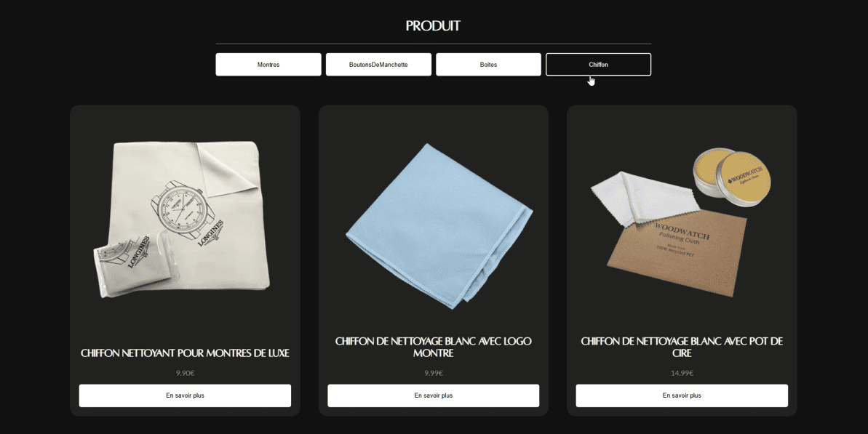
Task: Click the 9.90€ price label
Action: (x=185, y=373)
